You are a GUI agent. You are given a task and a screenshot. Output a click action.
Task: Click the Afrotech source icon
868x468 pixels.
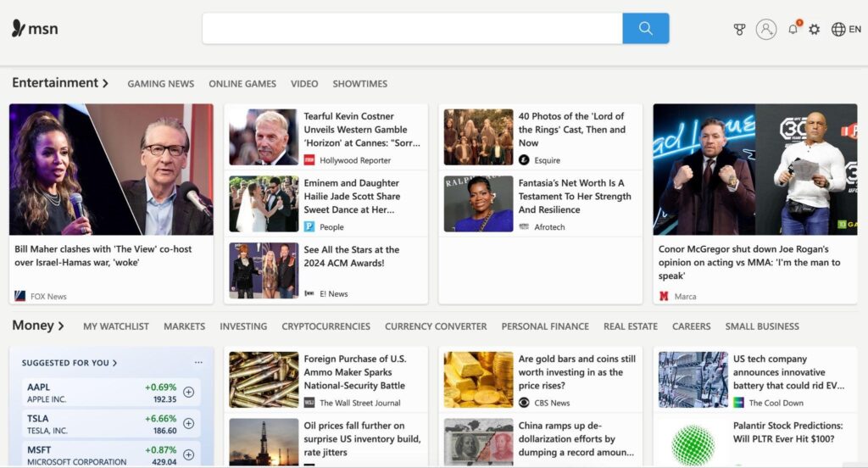524,226
